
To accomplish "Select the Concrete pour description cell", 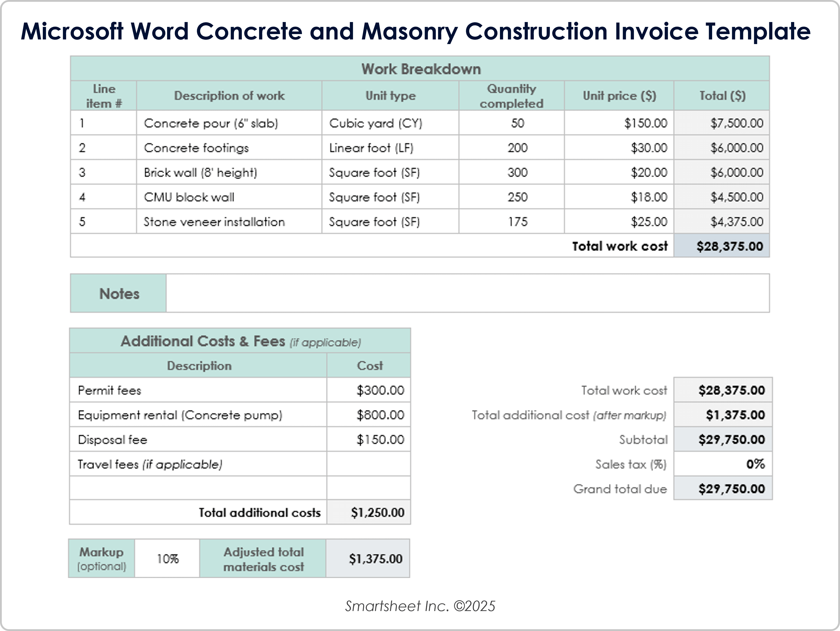I will (x=211, y=123).
